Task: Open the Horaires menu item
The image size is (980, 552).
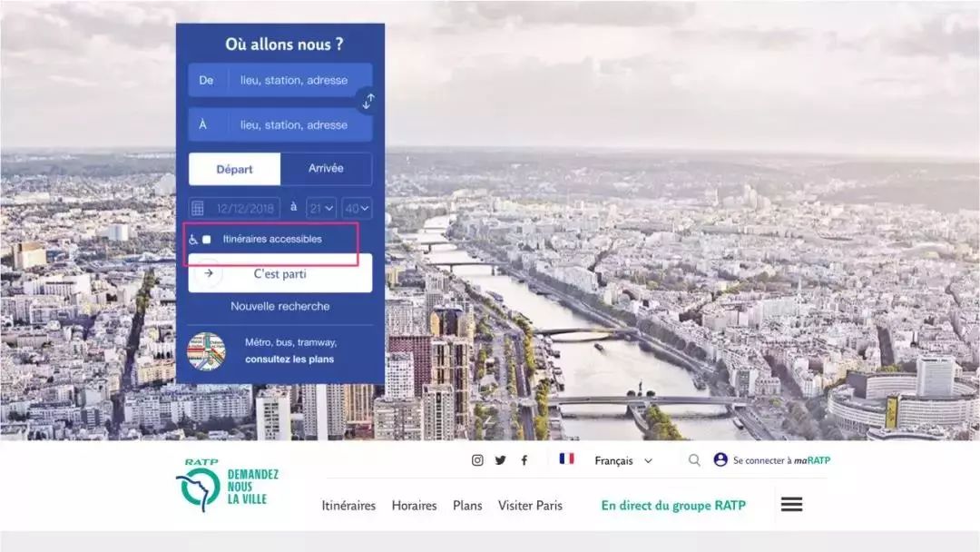Action: click(414, 506)
